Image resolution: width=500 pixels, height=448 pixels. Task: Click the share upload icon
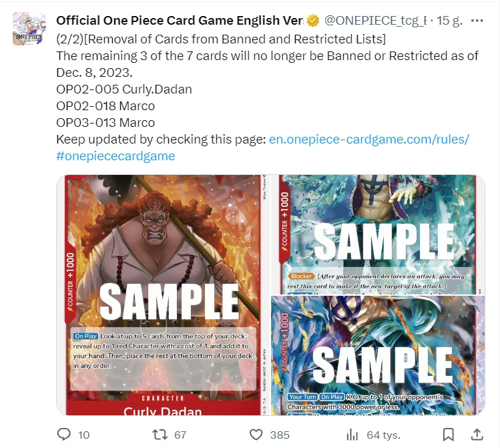coord(477,435)
